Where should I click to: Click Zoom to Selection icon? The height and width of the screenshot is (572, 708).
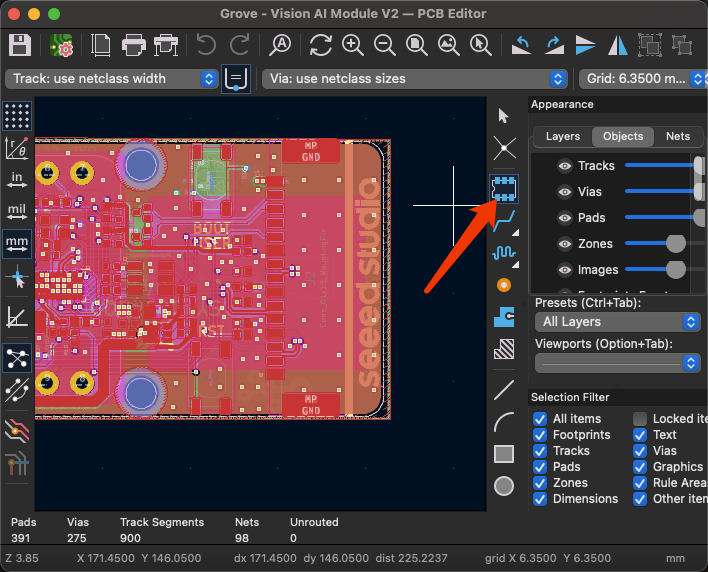480,45
